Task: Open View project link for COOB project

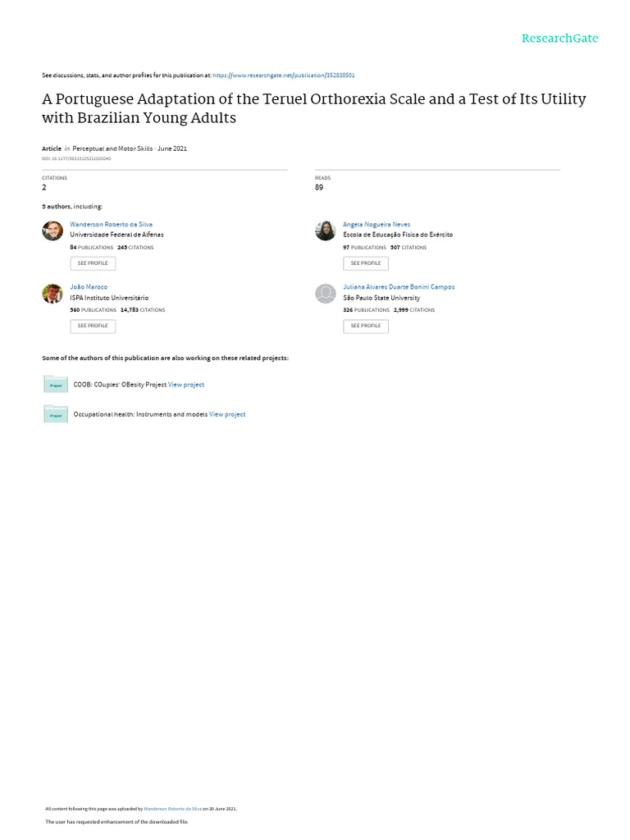Action: pos(186,385)
